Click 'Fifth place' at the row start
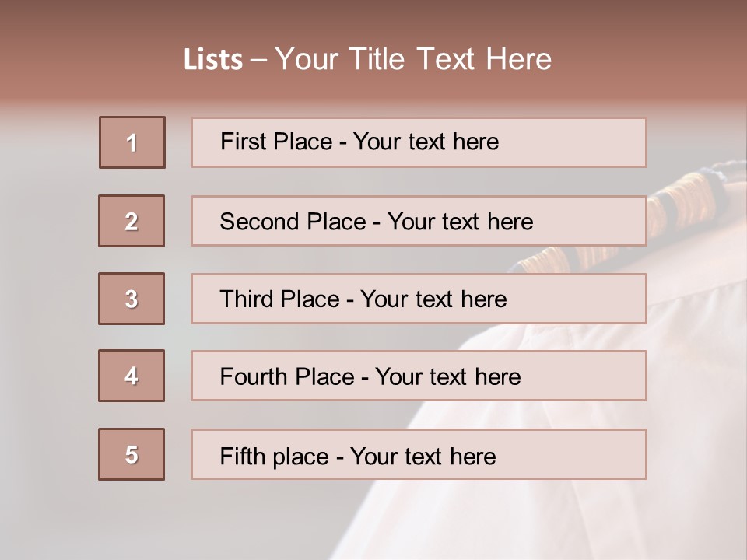Screen dimensions: 747x560 272,456
